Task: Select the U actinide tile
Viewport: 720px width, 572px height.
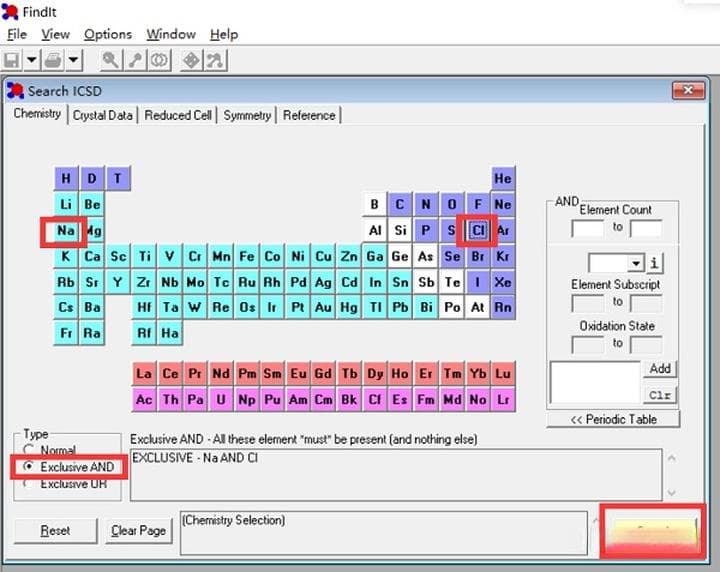Action: [221, 399]
